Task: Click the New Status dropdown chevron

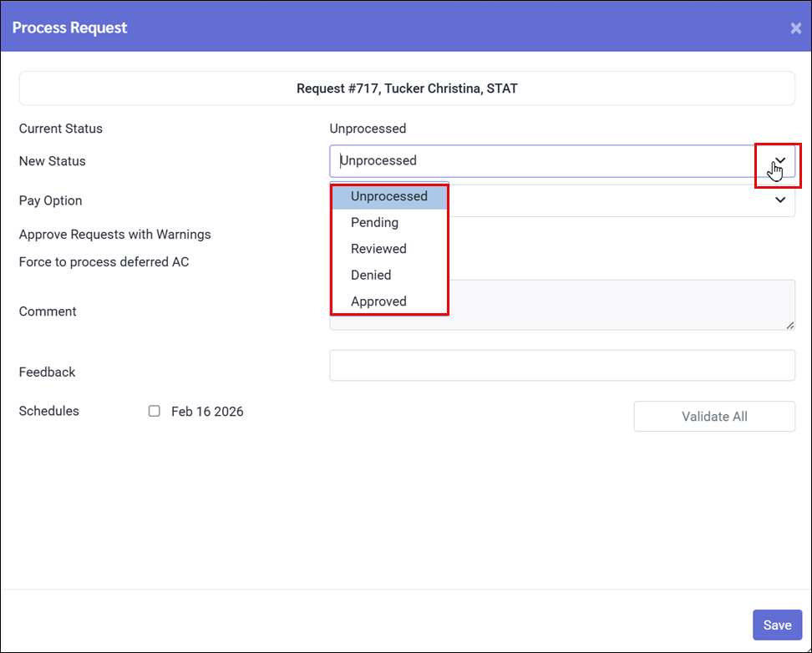Action: (x=780, y=160)
